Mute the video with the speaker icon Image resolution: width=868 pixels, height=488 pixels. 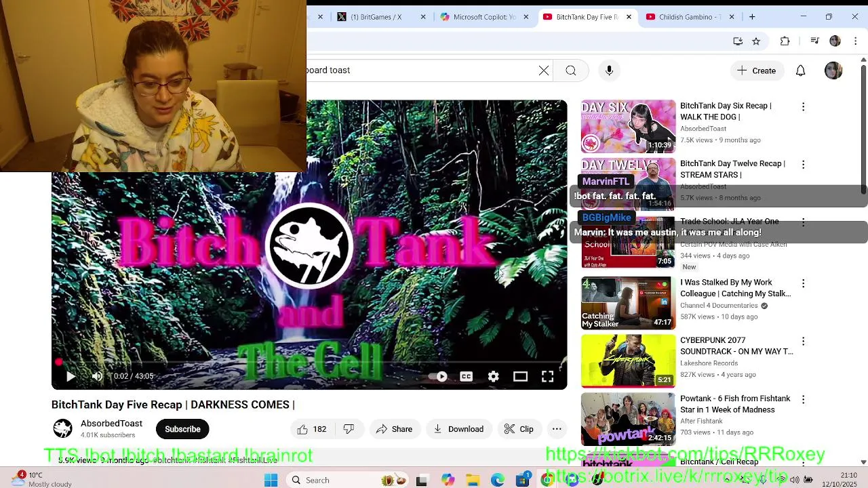coord(97,376)
